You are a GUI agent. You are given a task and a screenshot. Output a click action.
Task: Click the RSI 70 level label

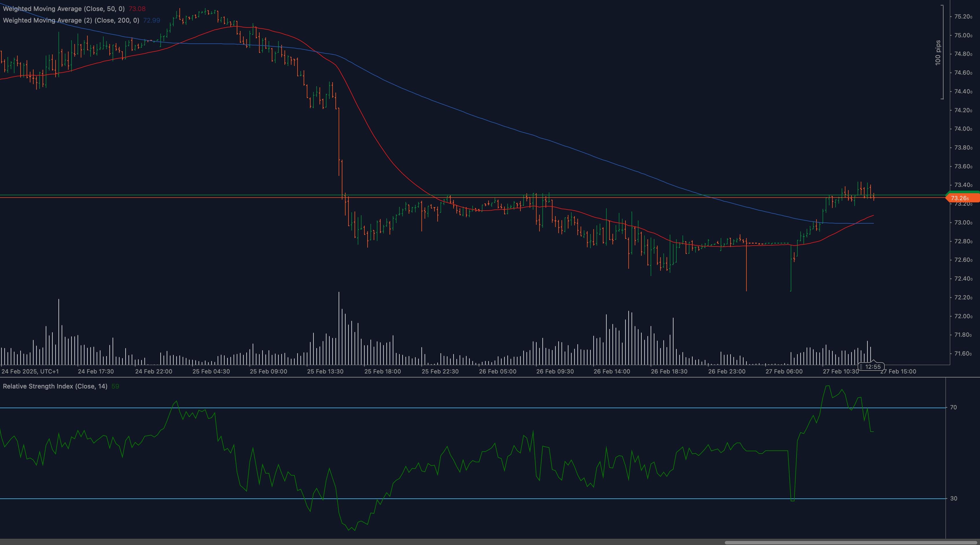point(953,407)
